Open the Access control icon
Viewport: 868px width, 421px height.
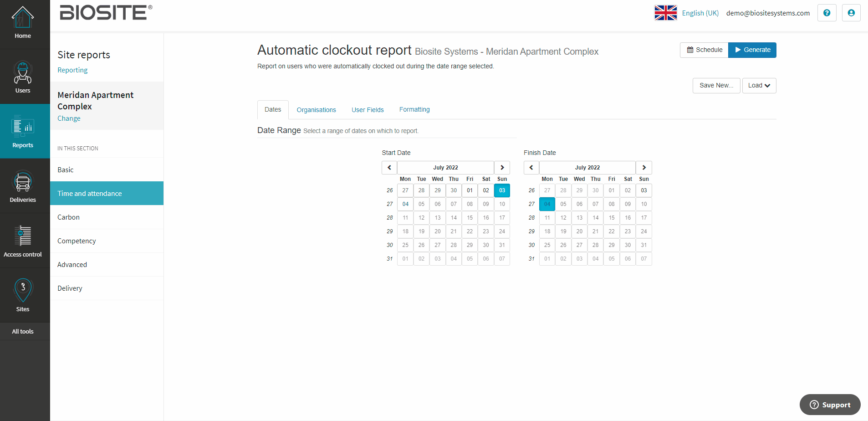[23, 236]
